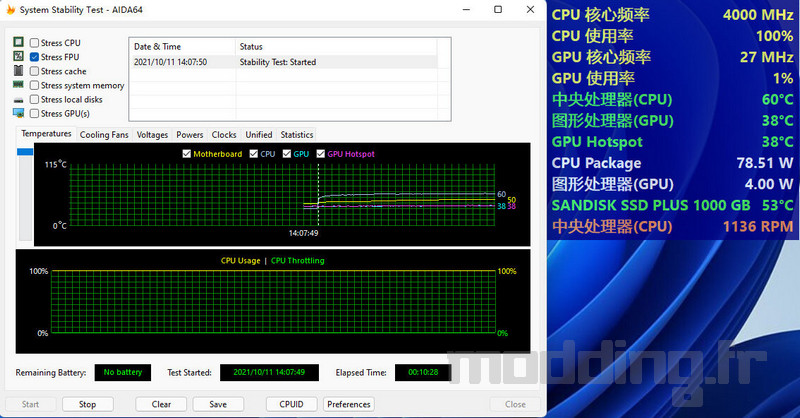
Task: Click the Elapsed Time 00:10:28 field
Action: tap(423, 373)
